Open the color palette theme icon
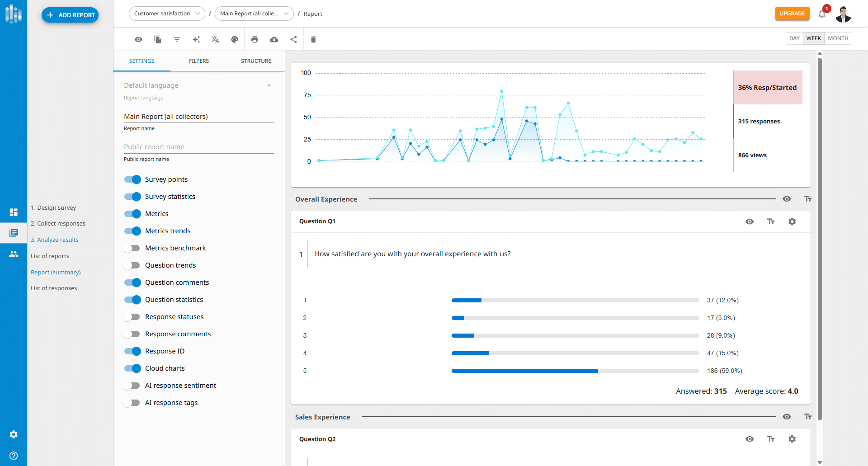The image size is (868, 466). pos(235,40)
